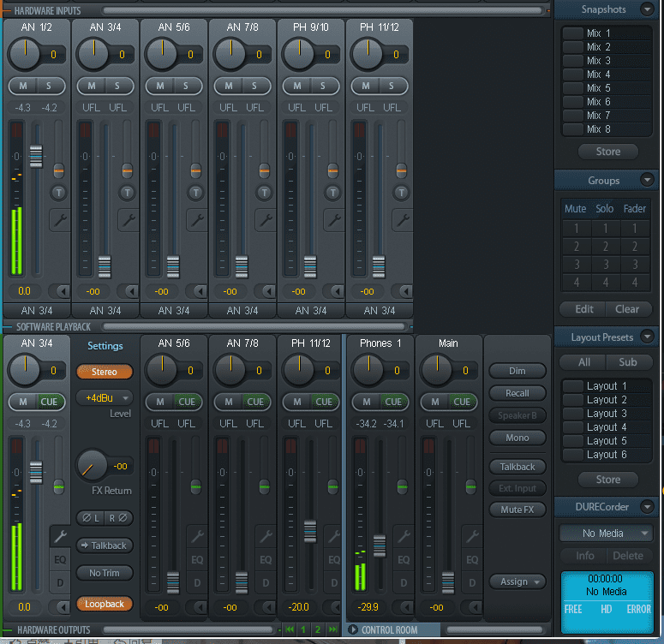This screenshot has height=644, width=664.
Task: Go to hardware outputs page 1
Action: (303, 629)
